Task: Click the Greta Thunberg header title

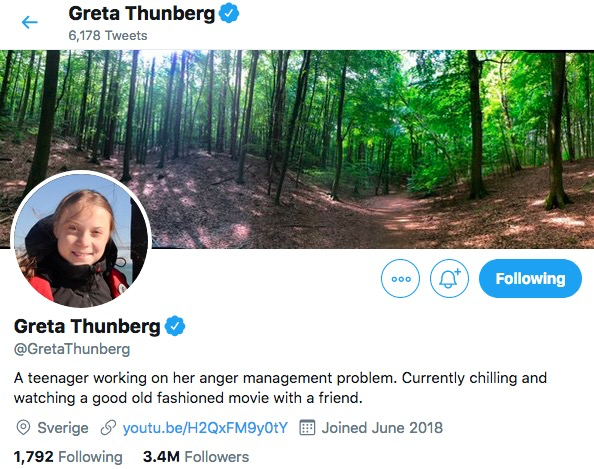Action: [x=142, y=14]
